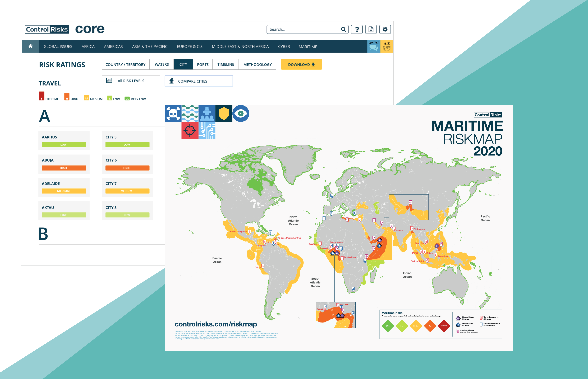The image size is (588, 379).
Task: Toggle the Extreme risk level legend filter
Action: 42,96
